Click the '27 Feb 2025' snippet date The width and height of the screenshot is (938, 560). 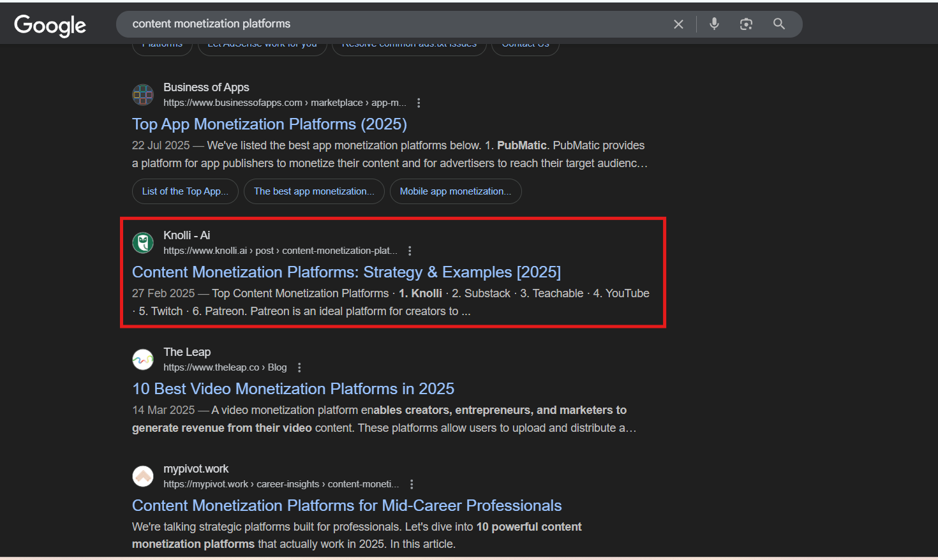pos(163,293)
